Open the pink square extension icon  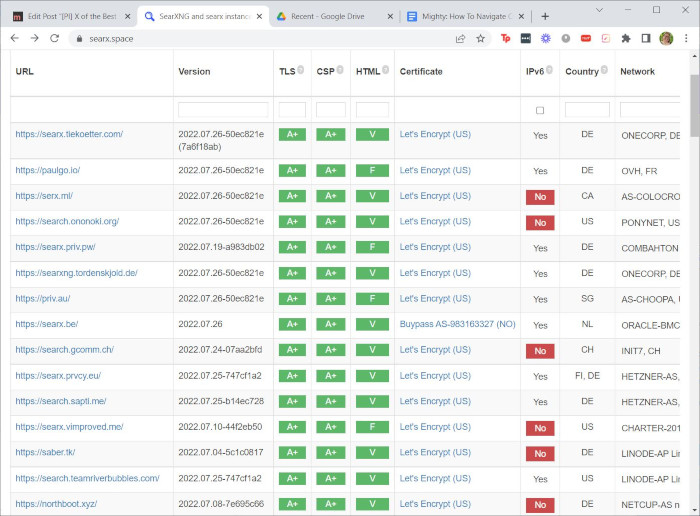click(x=606, y=39)
